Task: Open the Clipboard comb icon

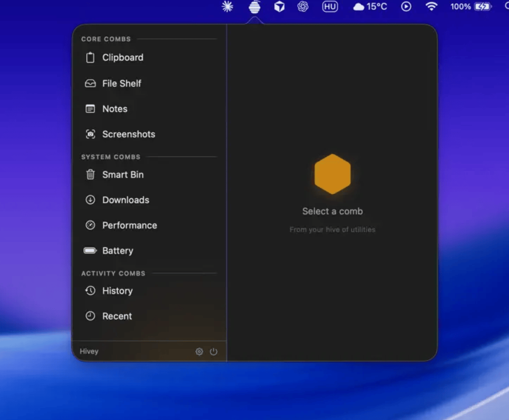Action: pos(90,57)
